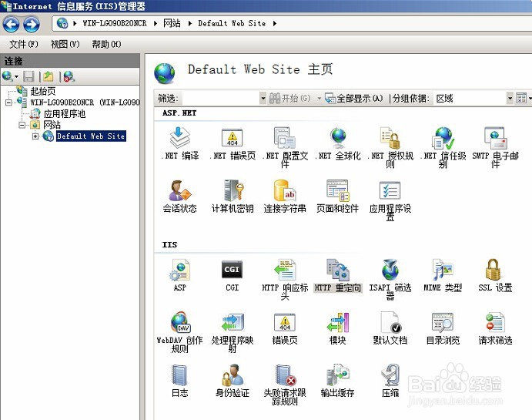The image size is (532, 420).
Task: Open the .NET 信任级别 feature
Action: (443, 147)
